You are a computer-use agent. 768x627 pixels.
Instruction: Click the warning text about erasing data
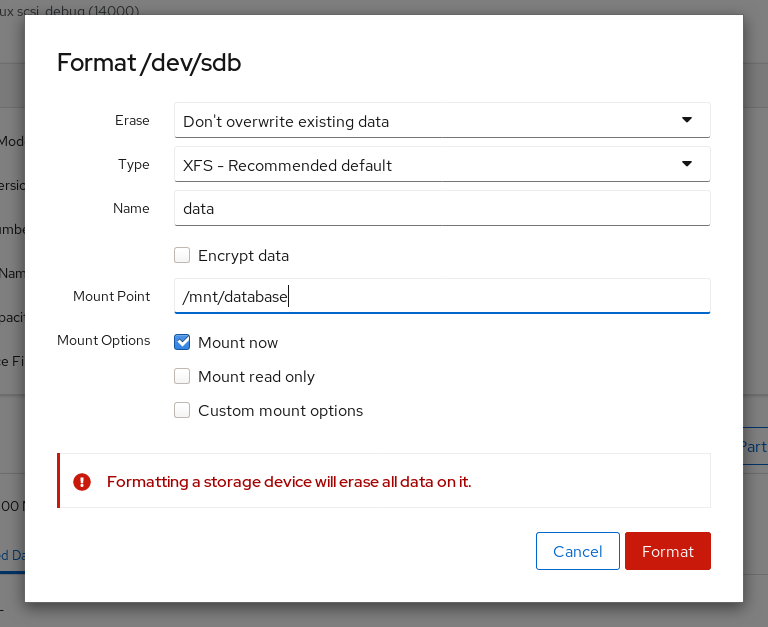[x=289, y=482]
